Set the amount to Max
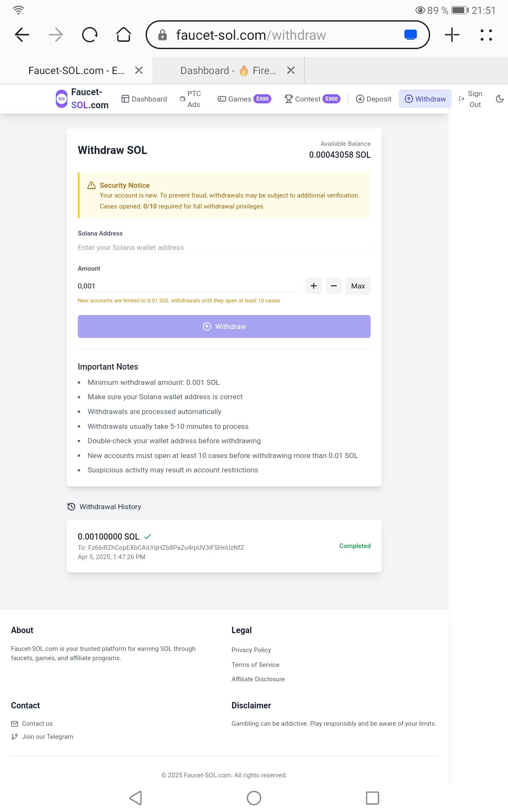The height and width of the screenshot is (812, 508). pos(358,286)
